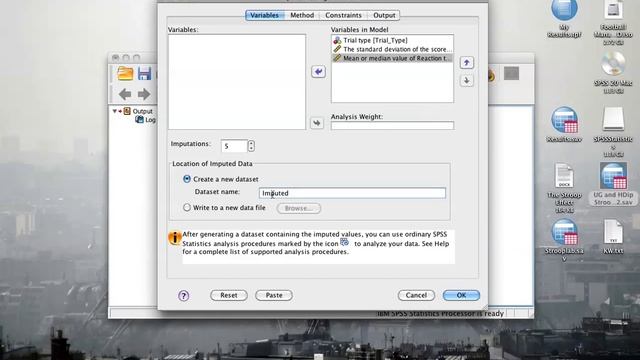Viewport: 640px width, 360px height.
Task: Click the Browse... button
Action: (x=299, y=208)
